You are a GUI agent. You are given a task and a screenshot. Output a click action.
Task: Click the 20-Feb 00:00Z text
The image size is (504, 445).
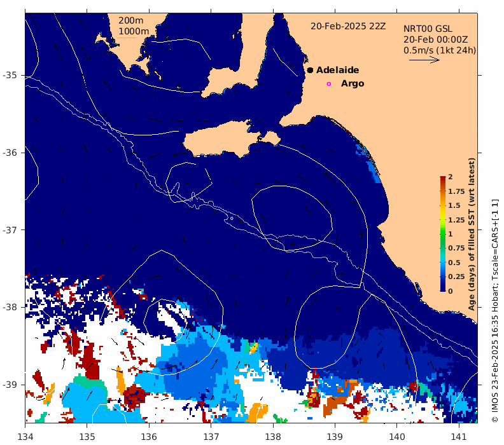[435, 39]
